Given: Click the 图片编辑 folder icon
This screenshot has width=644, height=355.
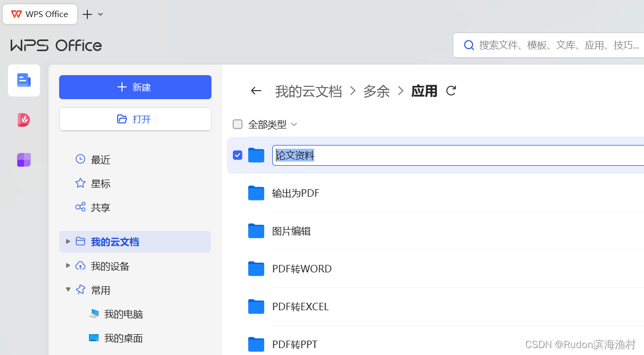Looking at the screenshot, I should point(256,231).
